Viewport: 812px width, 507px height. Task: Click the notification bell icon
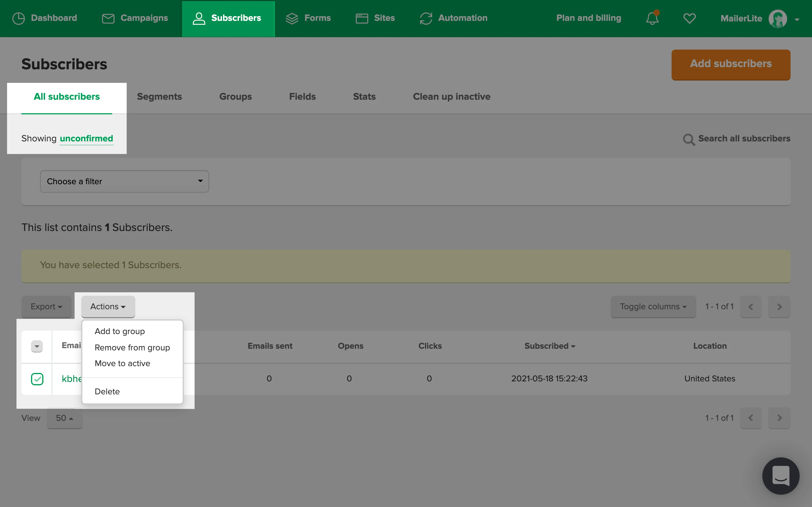(652, 18)
